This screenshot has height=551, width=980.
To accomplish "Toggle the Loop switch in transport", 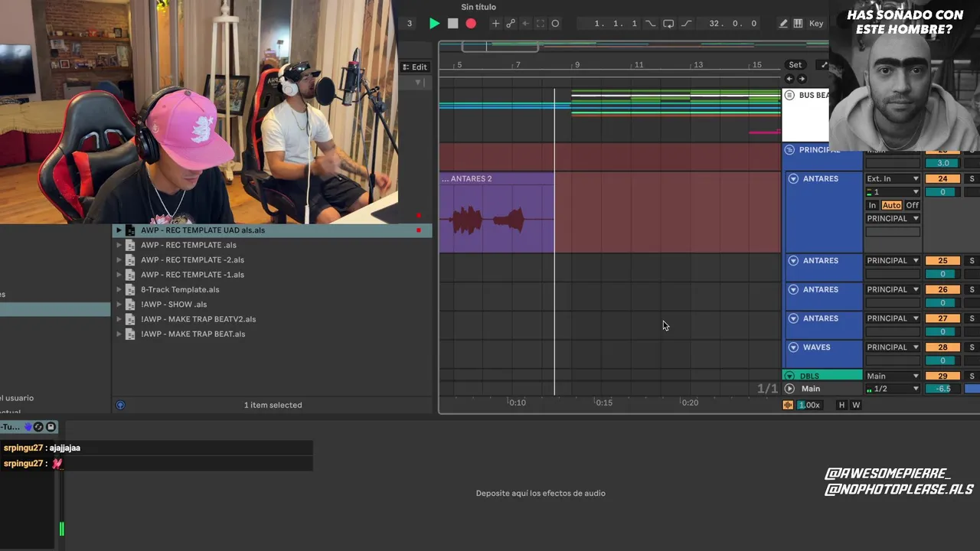I will [x=668, y=24].
